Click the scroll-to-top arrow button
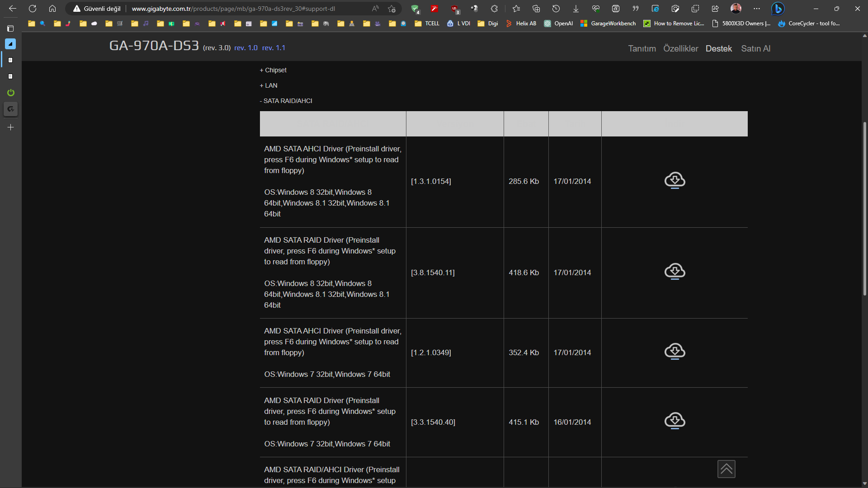 (x=726, y=469)
